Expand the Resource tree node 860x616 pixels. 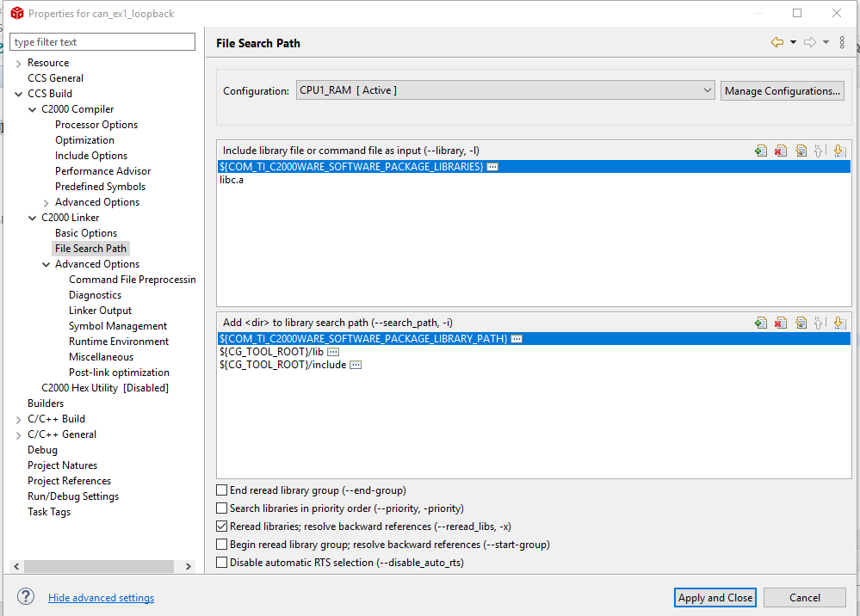click(x=19, y=64)
